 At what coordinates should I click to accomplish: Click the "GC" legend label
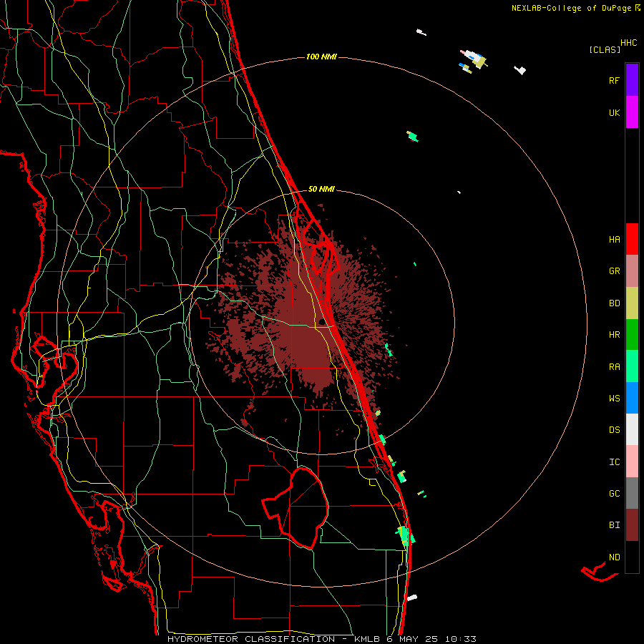pos(614,494)
